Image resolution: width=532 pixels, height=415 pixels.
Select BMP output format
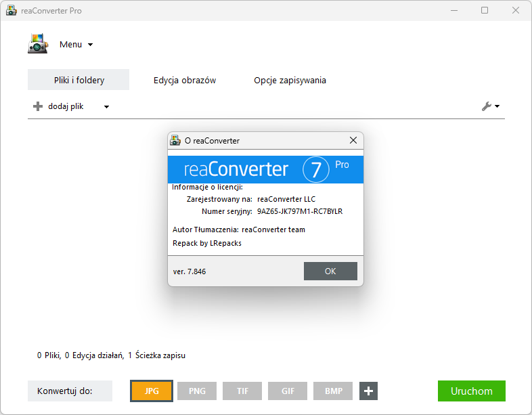(333, 391)
